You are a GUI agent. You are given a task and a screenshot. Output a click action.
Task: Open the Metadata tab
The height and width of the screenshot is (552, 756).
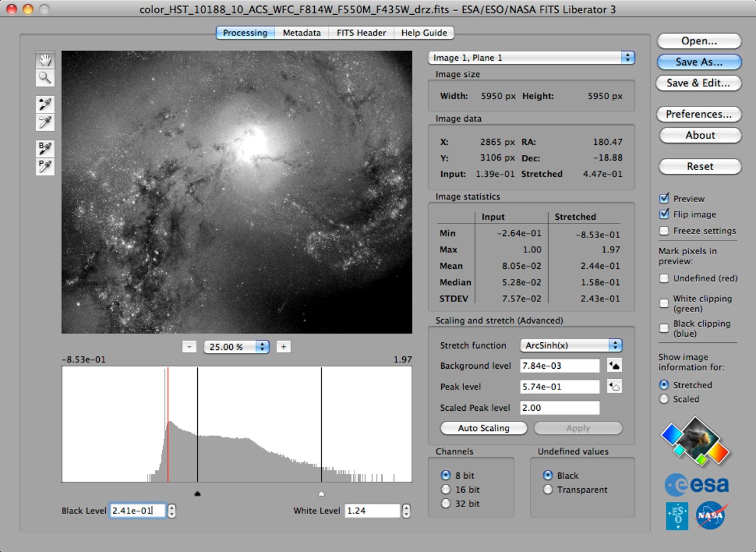(301, 33)
